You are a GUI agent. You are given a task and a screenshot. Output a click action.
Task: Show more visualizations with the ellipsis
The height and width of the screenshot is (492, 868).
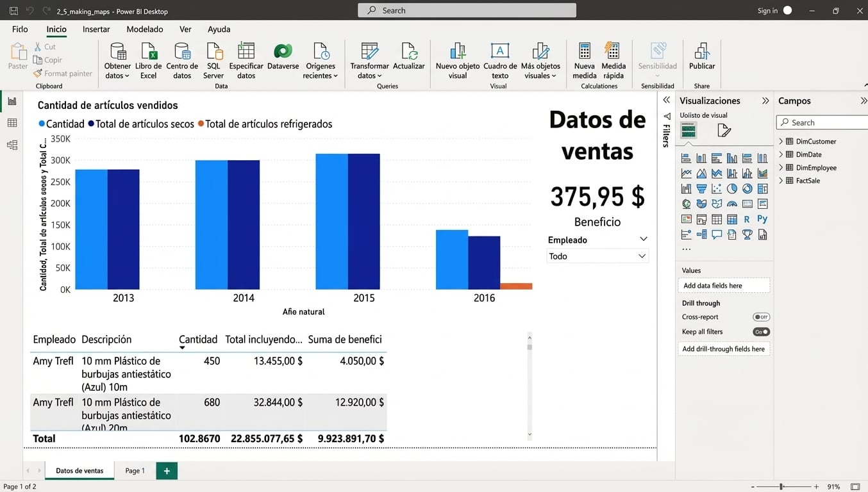tap(687, 249)
